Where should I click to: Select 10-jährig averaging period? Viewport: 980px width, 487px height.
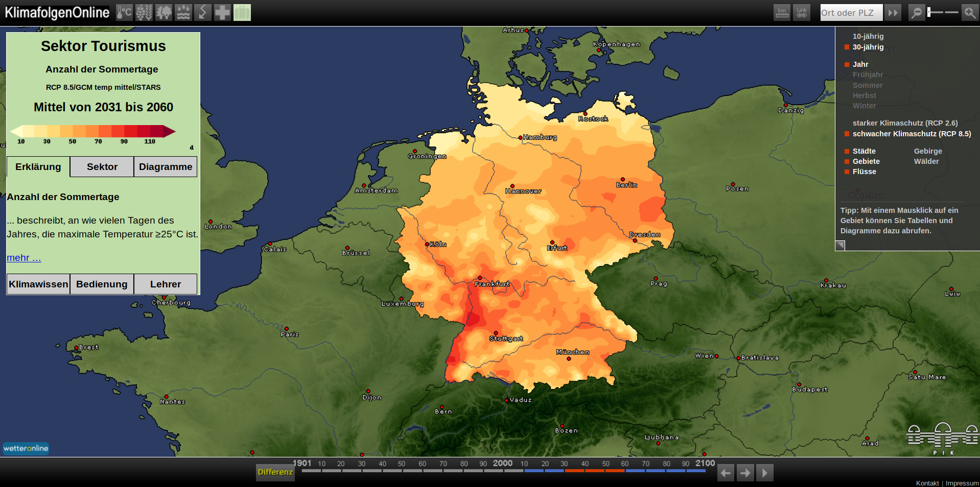tap(868, 36)
